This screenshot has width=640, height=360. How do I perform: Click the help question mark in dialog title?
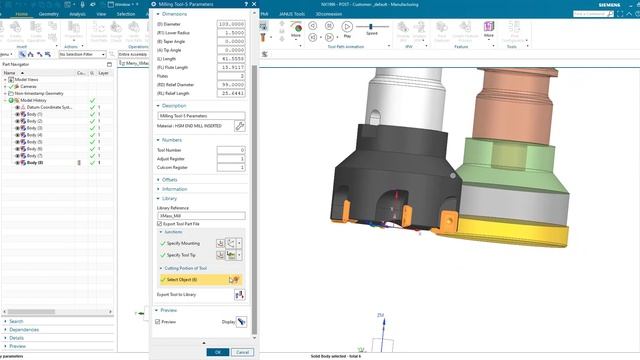(x=246, y=4)
